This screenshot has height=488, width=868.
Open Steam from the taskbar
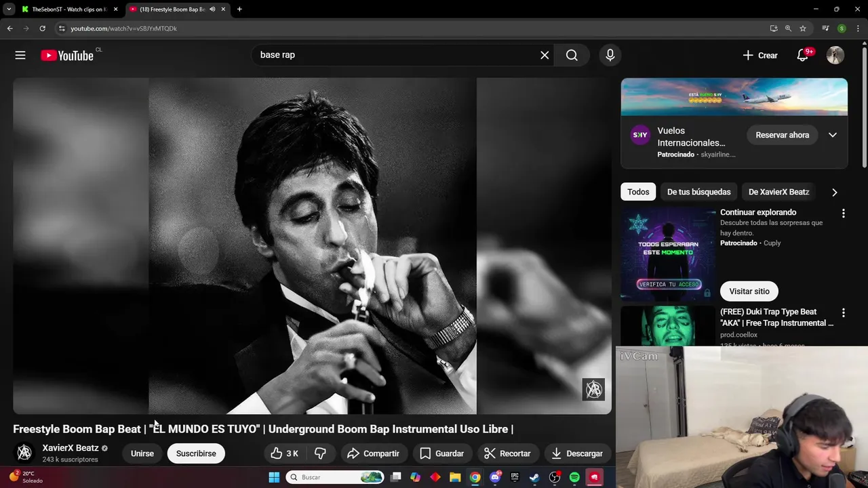pyautogui.click(x=534, y=477)
